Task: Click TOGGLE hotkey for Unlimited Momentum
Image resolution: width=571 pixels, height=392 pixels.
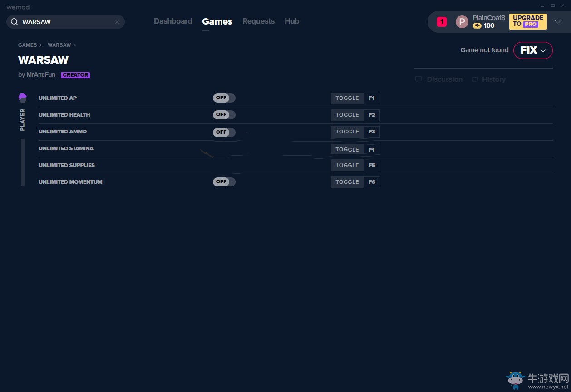Action: click(x=347, y=182)
